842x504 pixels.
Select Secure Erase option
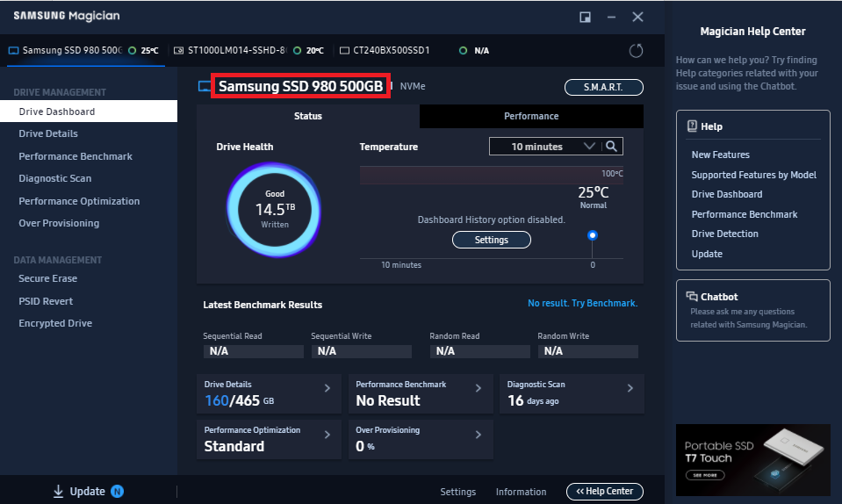(x=47, y=278)
